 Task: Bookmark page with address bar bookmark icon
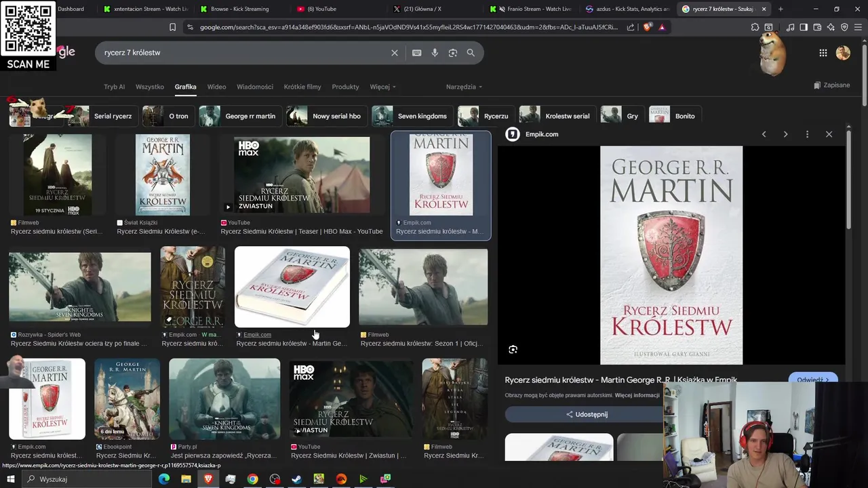pos(172,27)
